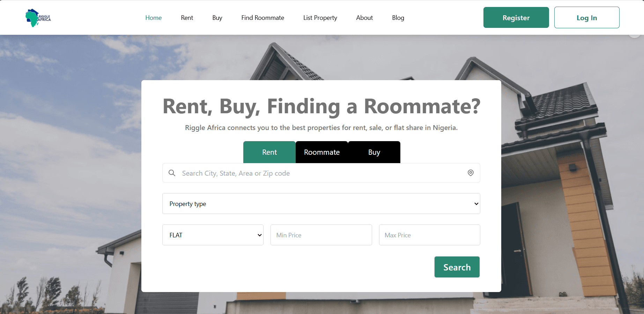Switch to the Buy search tab
This screenshot has height=314, width=644.
pos(374,152)
